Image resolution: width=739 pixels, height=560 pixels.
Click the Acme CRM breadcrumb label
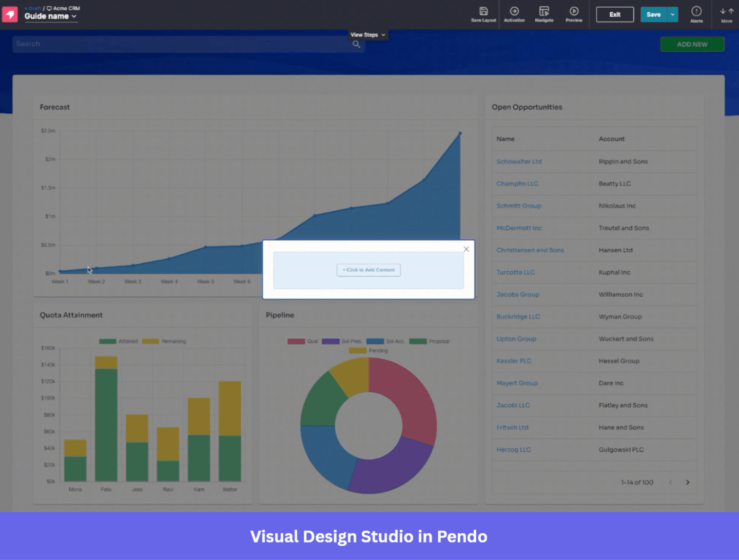tap(63, 8)
